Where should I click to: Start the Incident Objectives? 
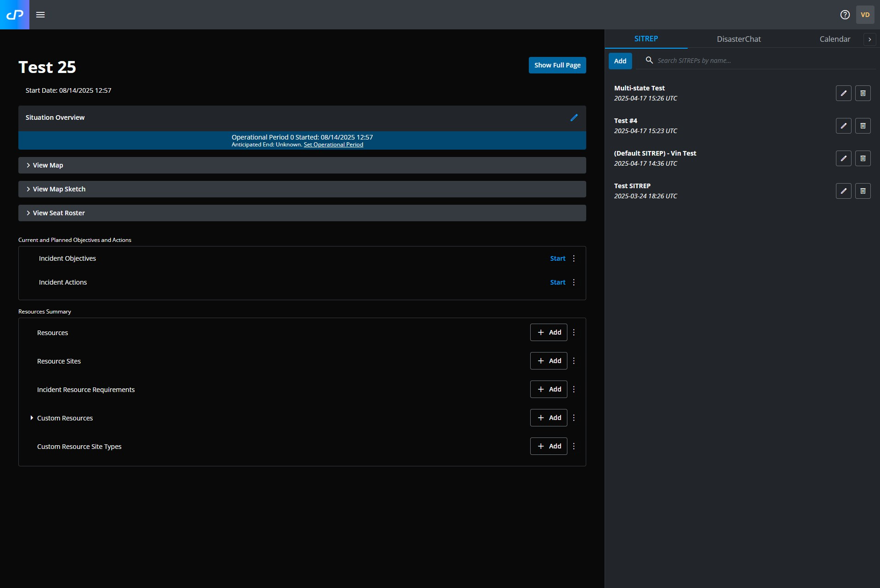(x=558, y=258)
